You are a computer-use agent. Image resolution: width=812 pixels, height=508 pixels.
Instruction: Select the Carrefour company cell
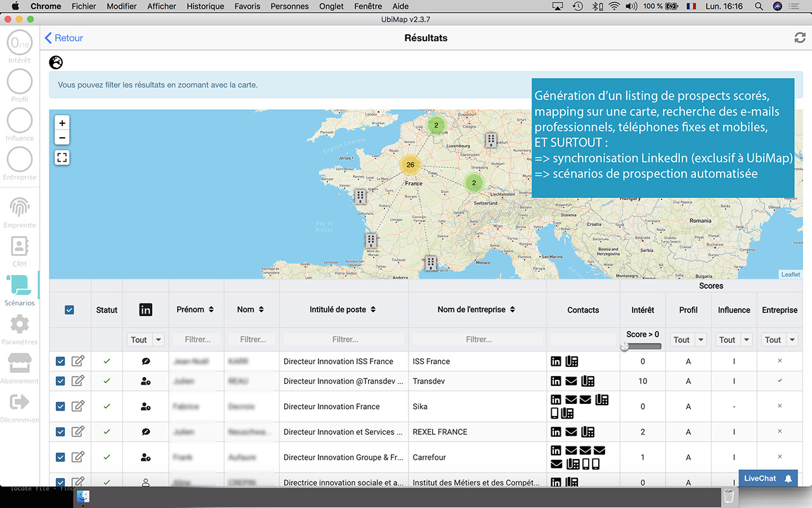(478, 457)
